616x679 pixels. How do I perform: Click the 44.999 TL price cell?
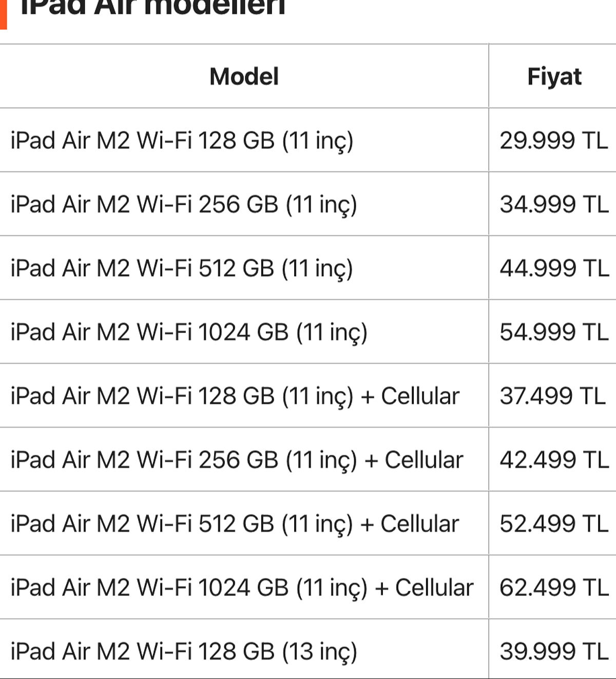tap(554, 268)
